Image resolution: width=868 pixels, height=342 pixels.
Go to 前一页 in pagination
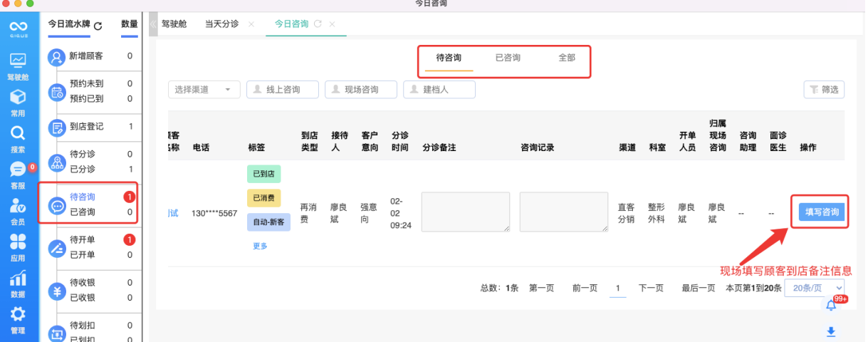[x=585, y=288]
